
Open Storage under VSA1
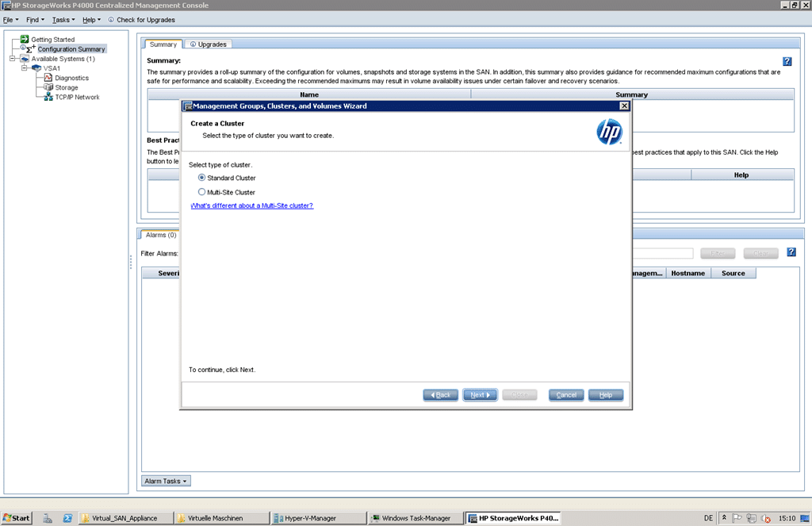point(67,87)
